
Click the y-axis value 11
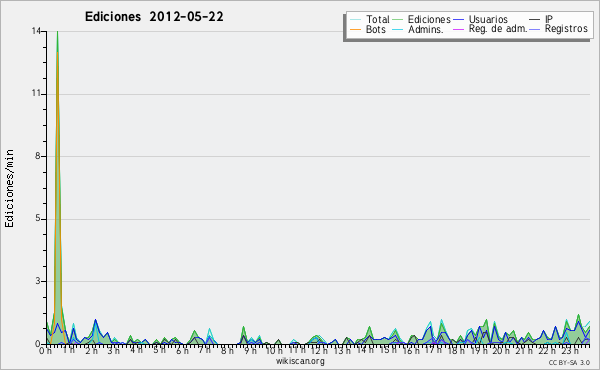pyautogui.click(x=36, y=93)
